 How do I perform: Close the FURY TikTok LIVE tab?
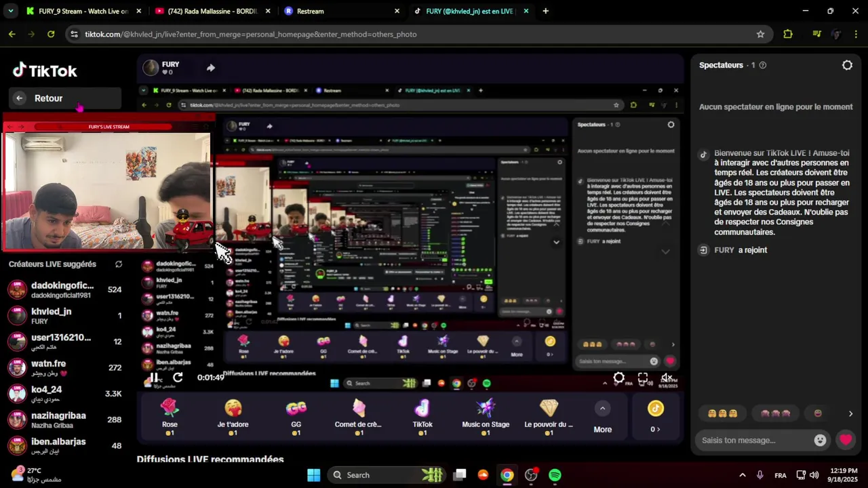point(526,11)
